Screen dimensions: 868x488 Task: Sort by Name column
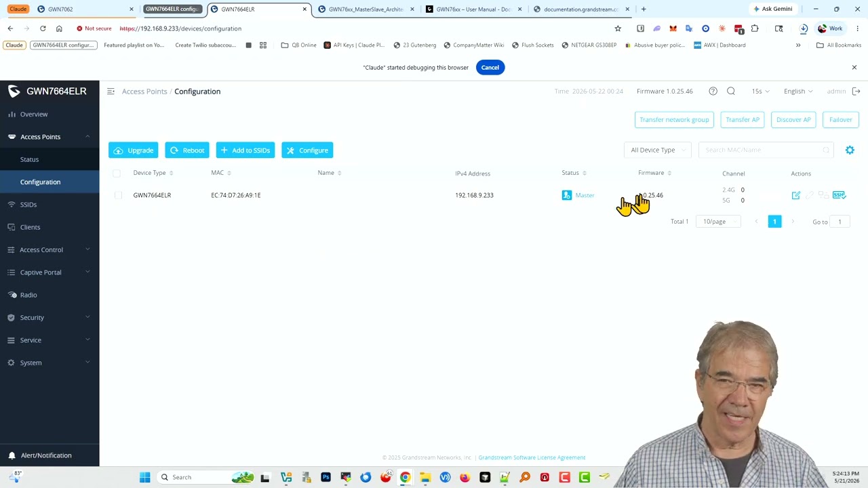point(339,173)
